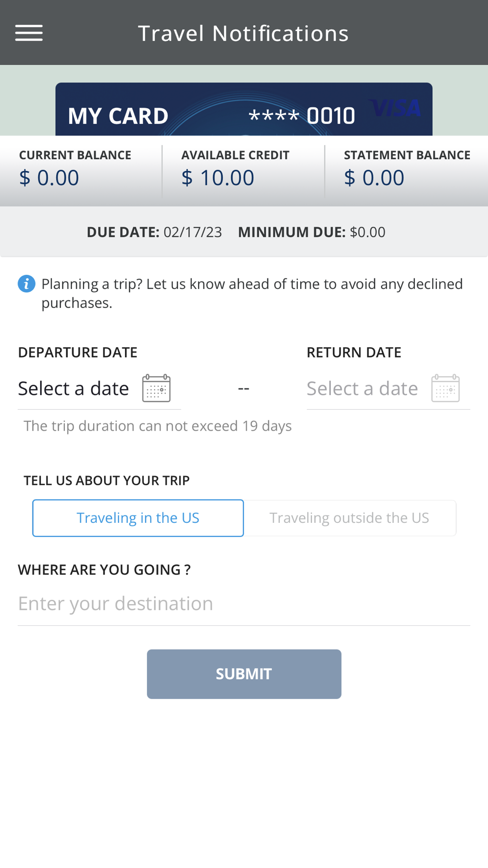This screenshot has height=868, width=488.
Task: View the Statement Balance amount
Action: click(x=374, y=178)
